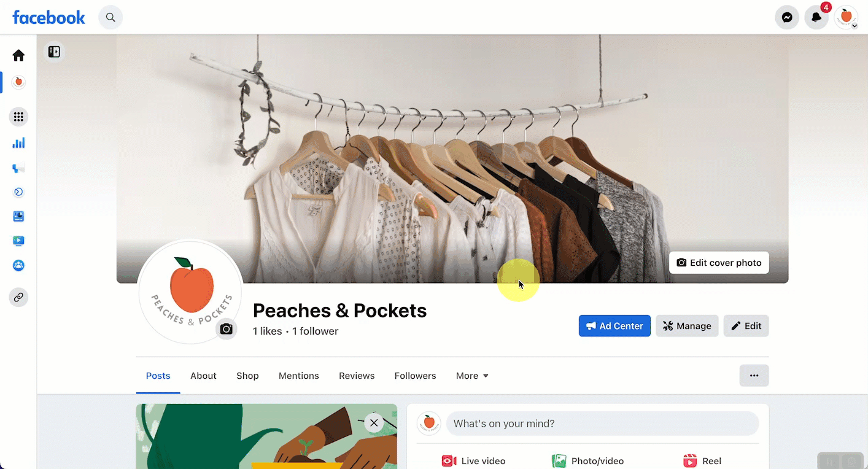Open the nine-dot menu grid icon
The width and height of the screenshot is (868, 469).
18,117
